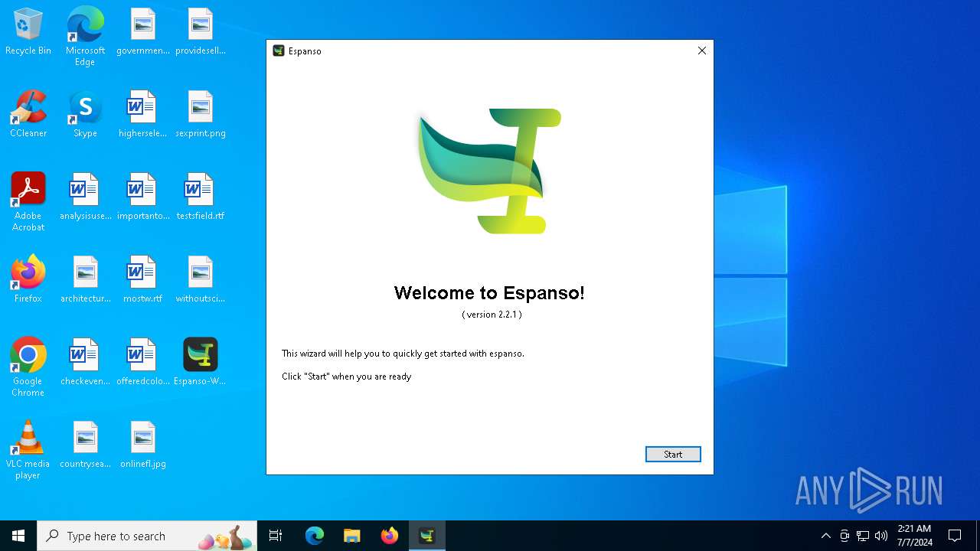Viewport: 980px width, 551px height.
Task: Click the "Welcome to Espanso!" heading
Action: point(489,293)
